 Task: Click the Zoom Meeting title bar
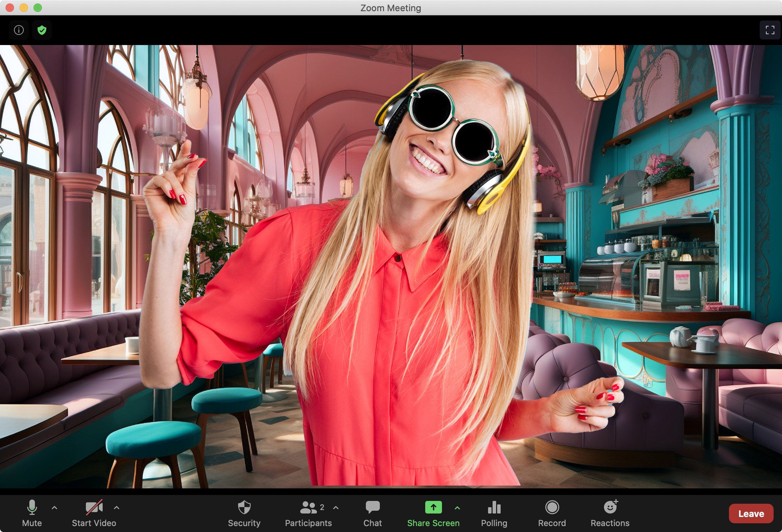click(x=391, y=8)
